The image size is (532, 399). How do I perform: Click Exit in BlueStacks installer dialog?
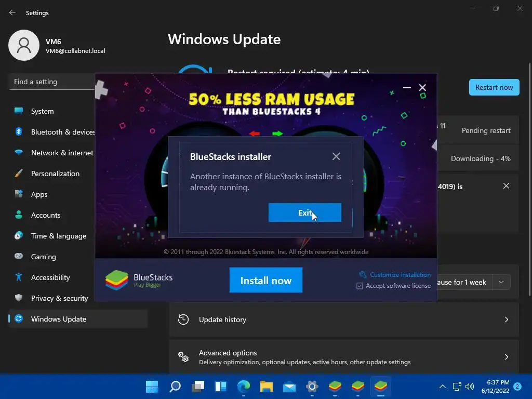pos(304,212)
